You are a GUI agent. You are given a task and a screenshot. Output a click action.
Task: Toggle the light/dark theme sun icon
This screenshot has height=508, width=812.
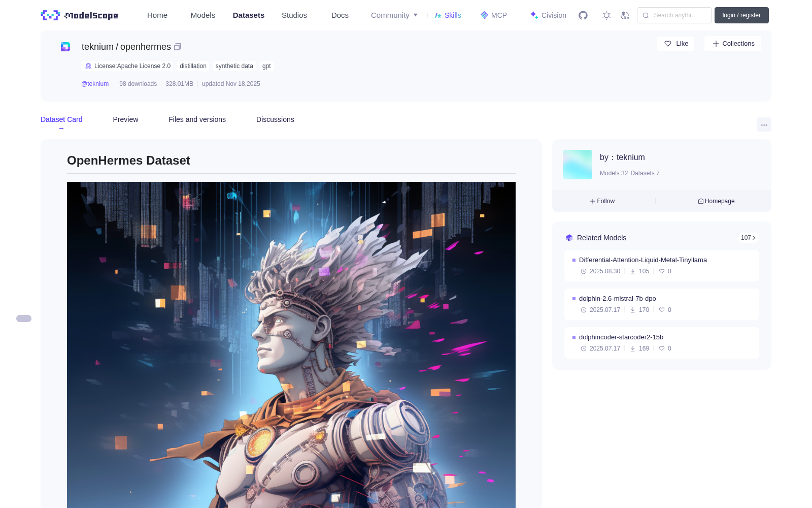(x=606, y=15)
